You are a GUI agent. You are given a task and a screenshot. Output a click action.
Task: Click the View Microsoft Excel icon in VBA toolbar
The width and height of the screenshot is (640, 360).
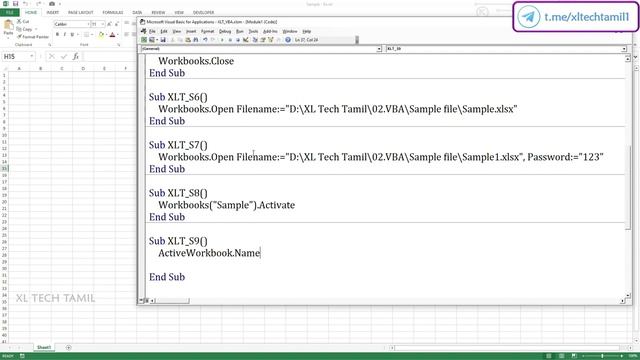pyautogui.click(x=144, y=40)
